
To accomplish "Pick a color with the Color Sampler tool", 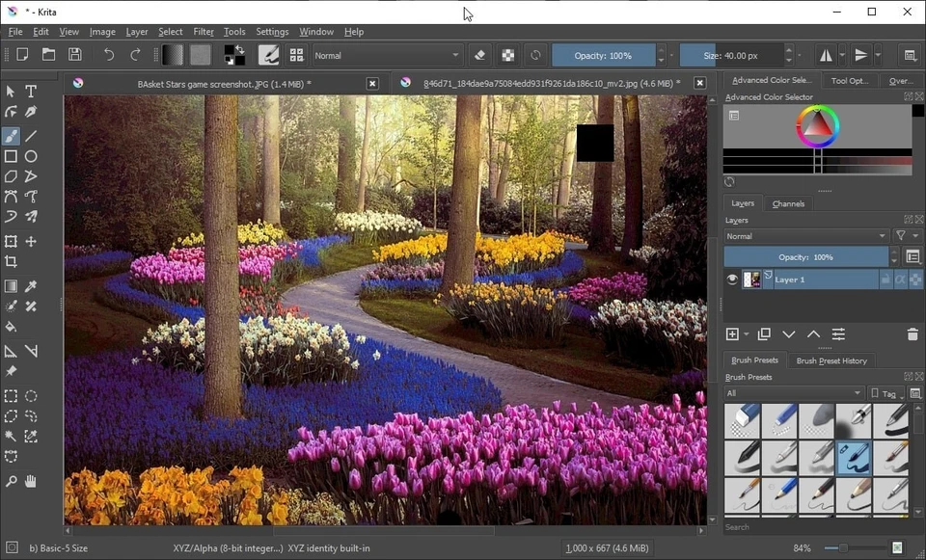I will tap(30, 285).
